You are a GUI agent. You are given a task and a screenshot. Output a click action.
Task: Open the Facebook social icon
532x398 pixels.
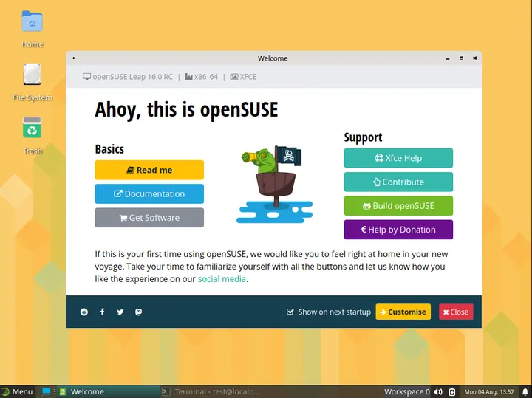click(102, 312)
